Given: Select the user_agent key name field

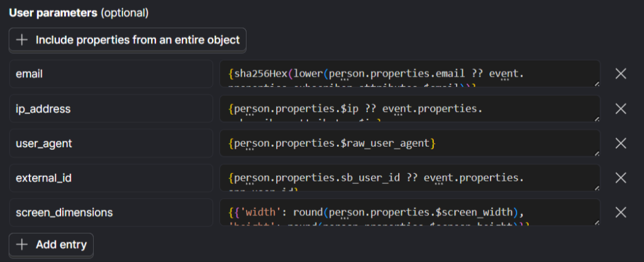Looking at the screenshot, I should (111, 143).
